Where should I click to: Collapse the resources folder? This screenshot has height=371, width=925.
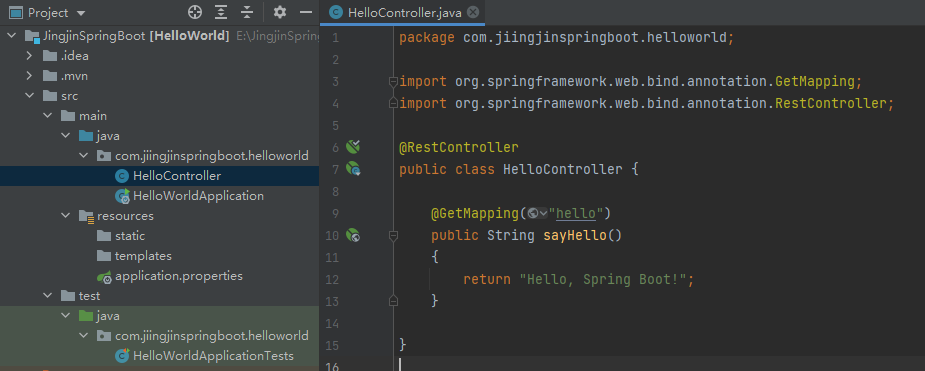[x=65, y=216]
